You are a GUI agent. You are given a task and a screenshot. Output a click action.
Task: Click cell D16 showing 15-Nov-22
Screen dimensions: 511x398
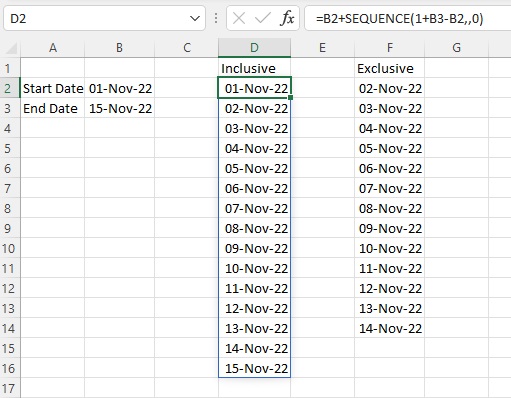tap(254, 368)
